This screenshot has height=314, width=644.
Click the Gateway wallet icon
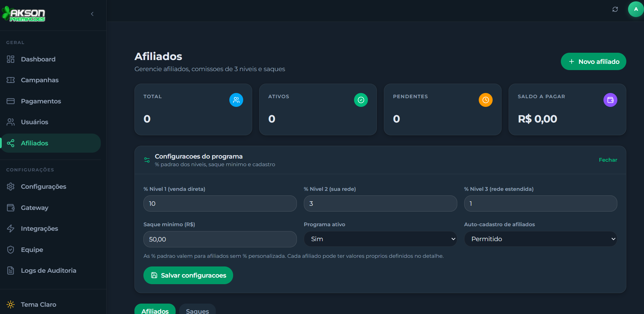11,207
